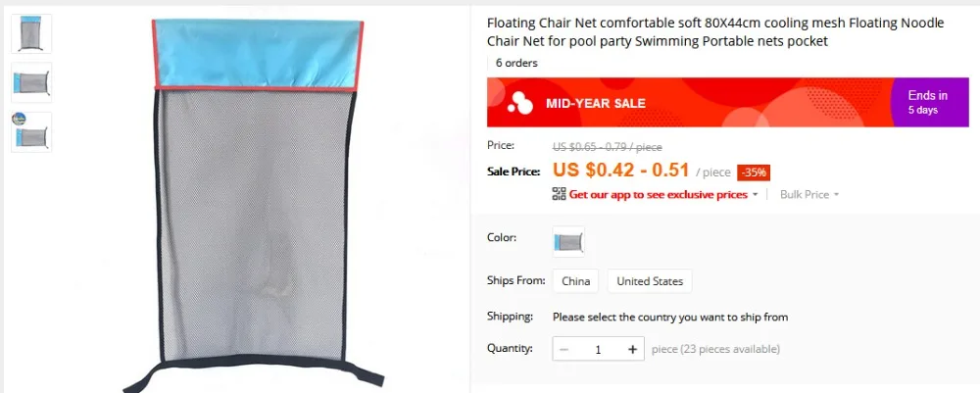The image size is (980, 393).
Task: Select the second product thumbnail
Action: (31, 82)
